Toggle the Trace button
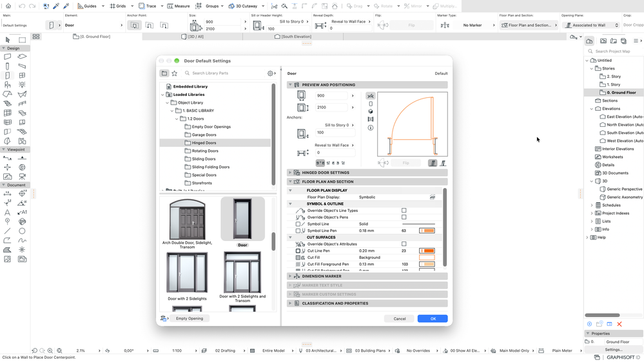 click(148, 6)
